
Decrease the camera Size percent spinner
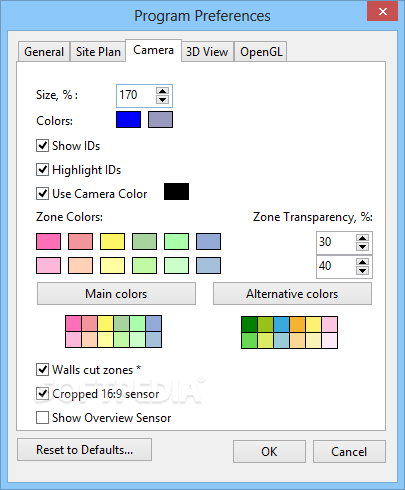[162, 99]
